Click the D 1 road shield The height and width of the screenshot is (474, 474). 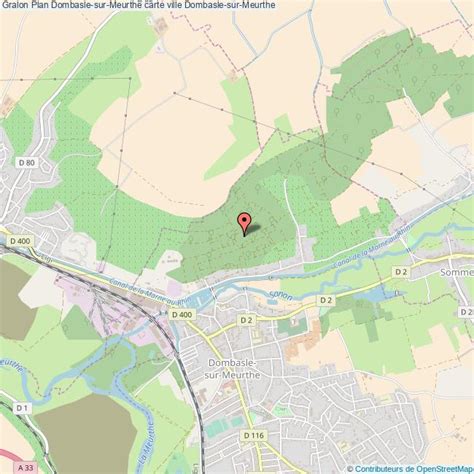coord(22,408)
